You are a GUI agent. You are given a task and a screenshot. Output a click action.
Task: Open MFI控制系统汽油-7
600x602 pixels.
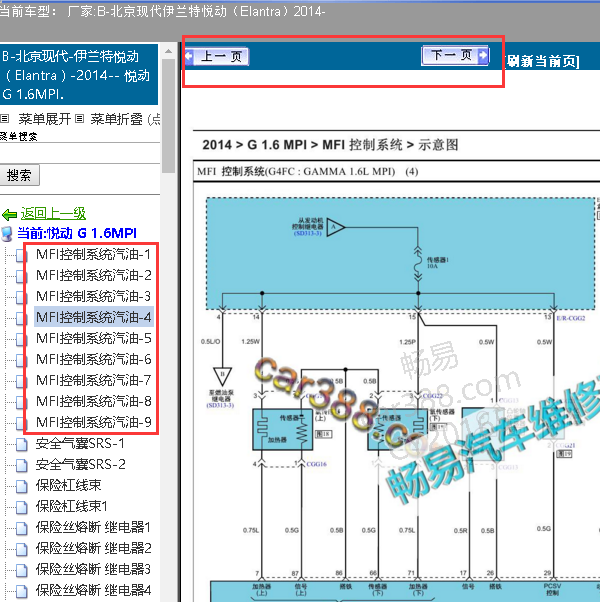click(94, 380)
